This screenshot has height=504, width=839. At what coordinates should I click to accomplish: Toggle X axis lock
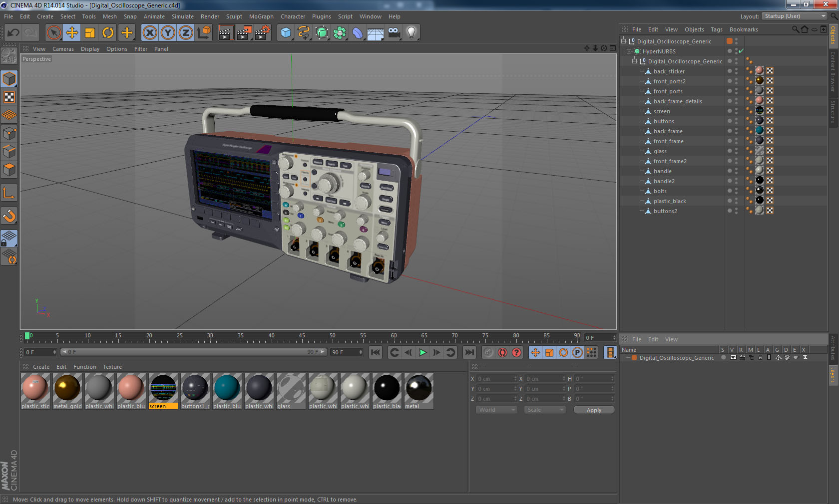tap(150, 33)
